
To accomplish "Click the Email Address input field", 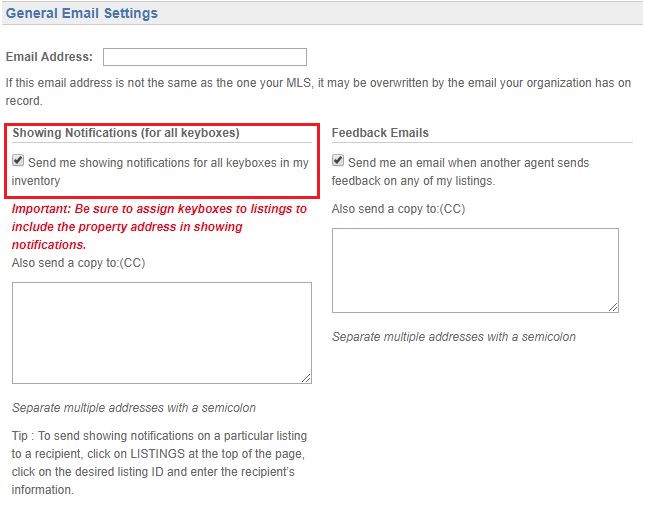I will [204, 57].
